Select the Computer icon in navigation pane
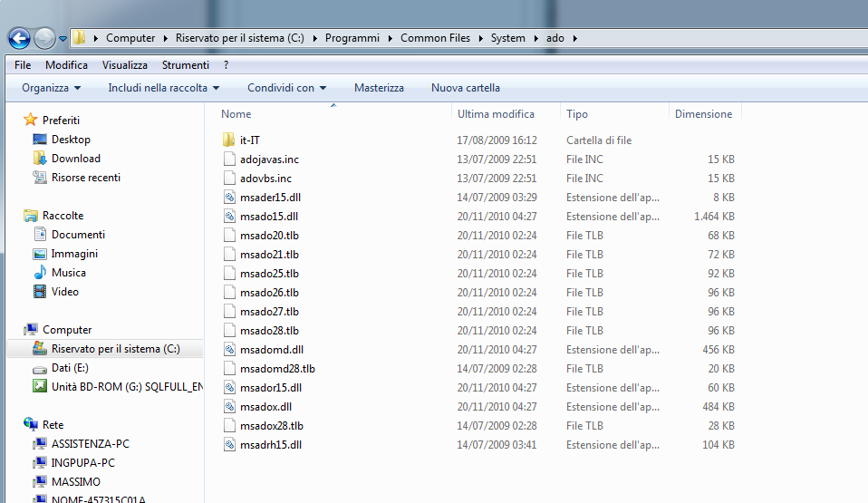This screenshot has width=868, height=503. click(31, 330)
